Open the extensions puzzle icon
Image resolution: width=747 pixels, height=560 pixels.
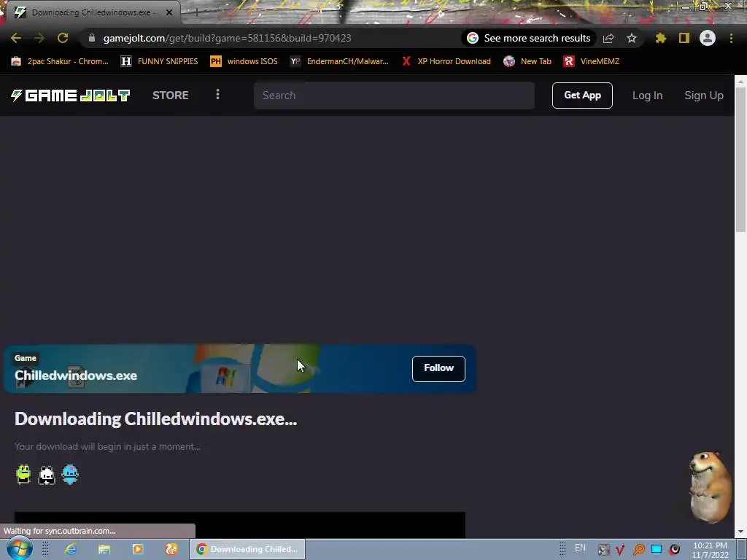pyautogui.click(x=661, y=38)
